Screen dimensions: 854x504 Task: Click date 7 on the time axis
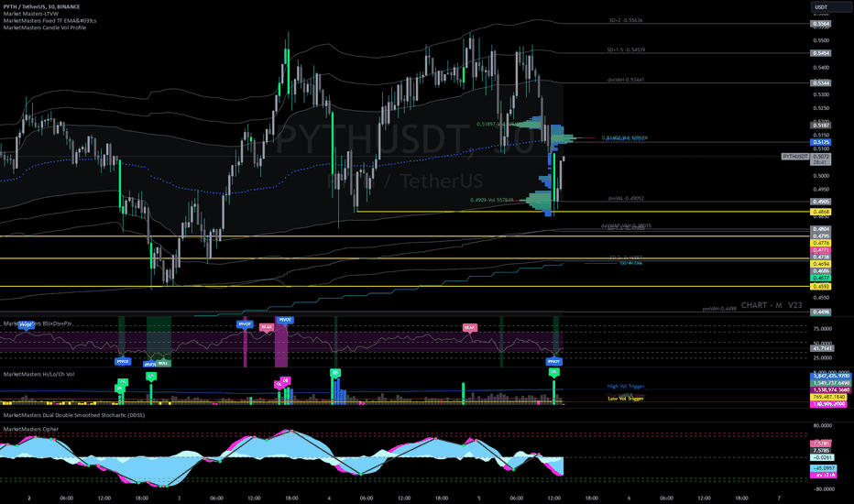779,498
